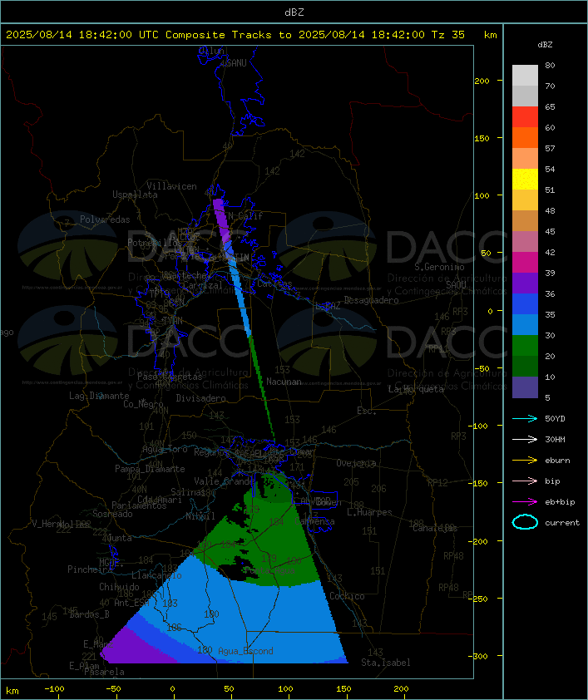
Task: Click the 'Sta.Isabel' place label
Action: coord(386,663)
